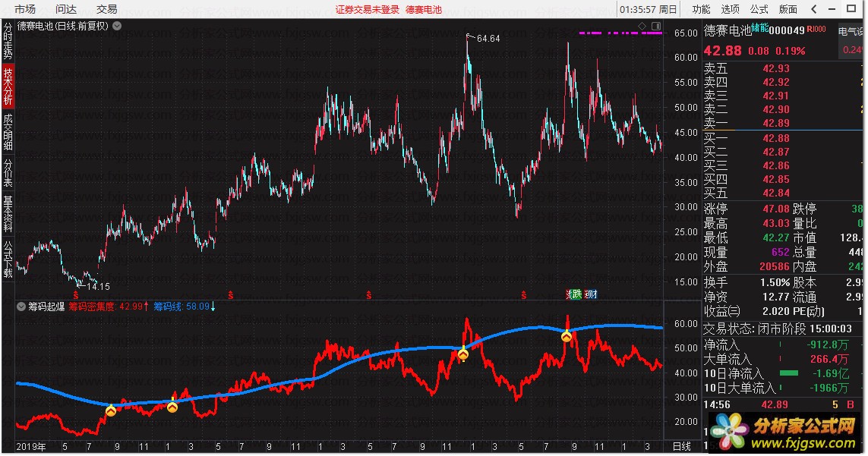Image resolution: width=868 pixels, height=456 pixels.
Task: Click the 跌 event tag on chart
Action: tap(576, 294)
